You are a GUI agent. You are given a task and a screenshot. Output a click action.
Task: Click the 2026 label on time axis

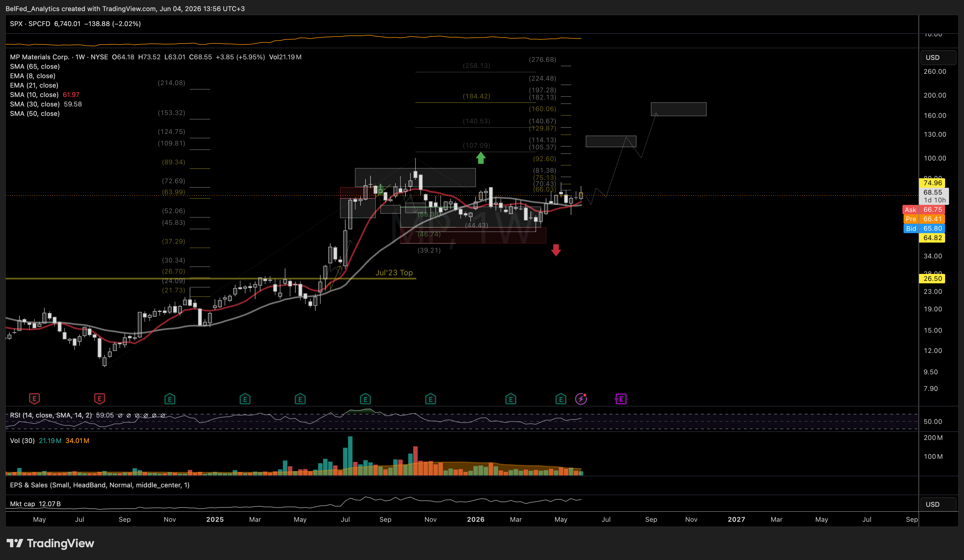(476, 520)
